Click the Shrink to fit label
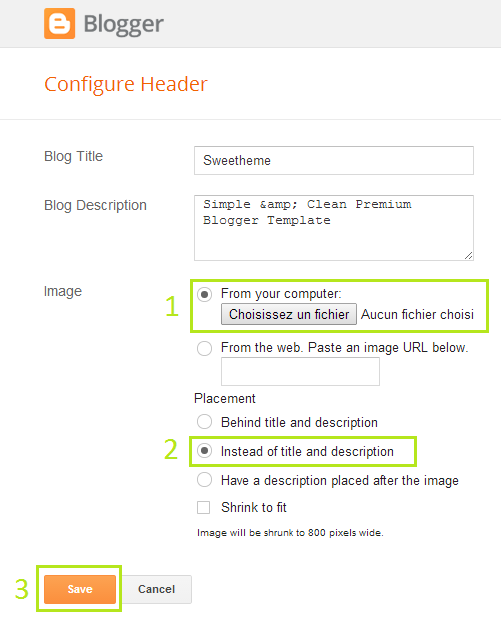The height and width of the screenshot is (620, 501). click(x=254, y=507)
